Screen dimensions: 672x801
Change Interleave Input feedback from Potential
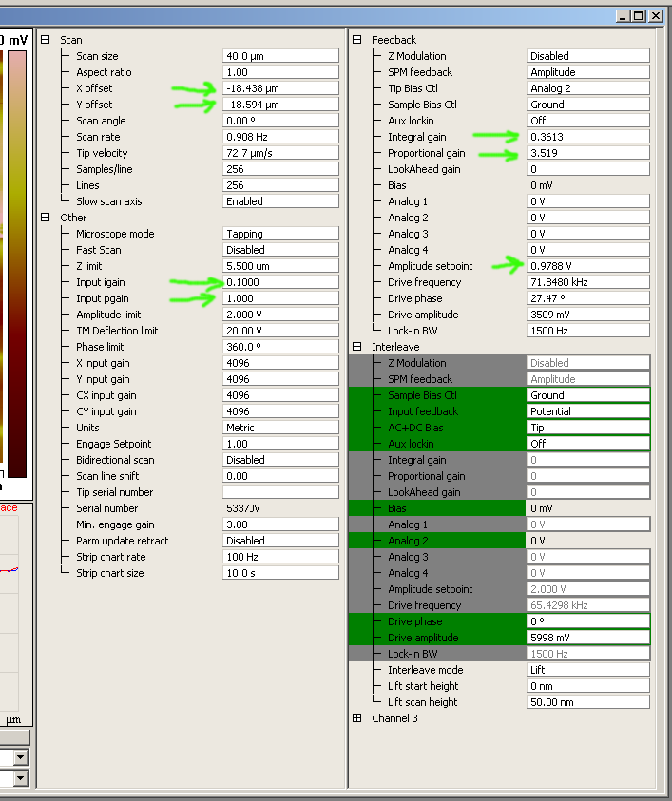(588, 411)
